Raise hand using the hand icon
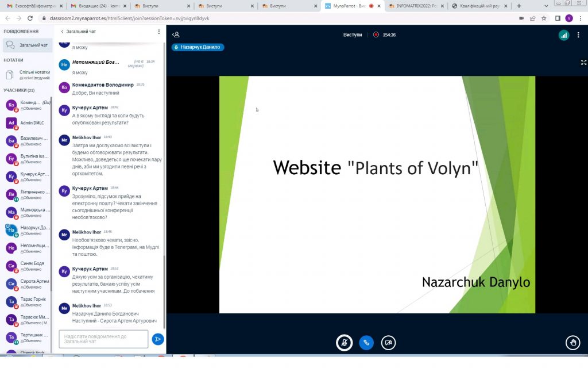Image resolution: width=588 pixels, height=368 pixels. [572, 343]
